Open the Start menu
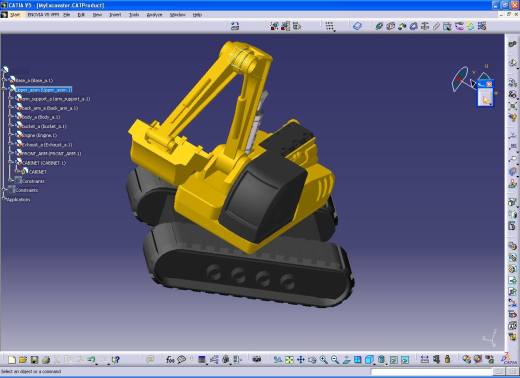This screenshot has height=378, width=520. (x=15, y=15)
